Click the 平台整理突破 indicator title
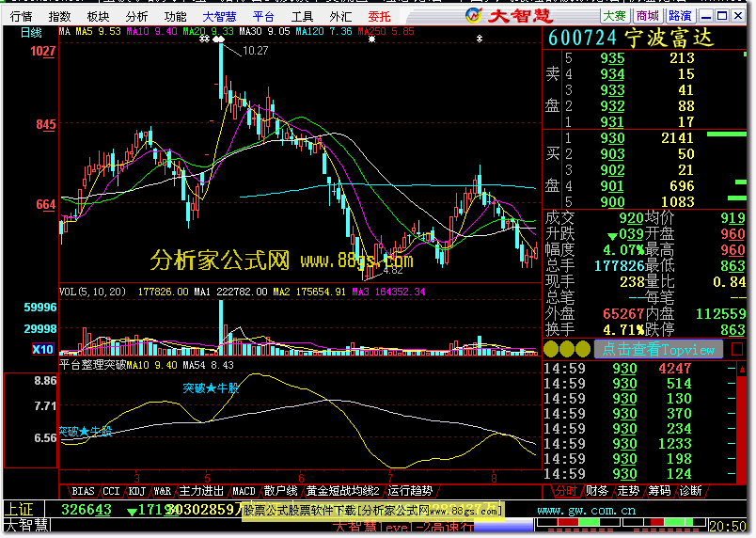 click(92, 366)
